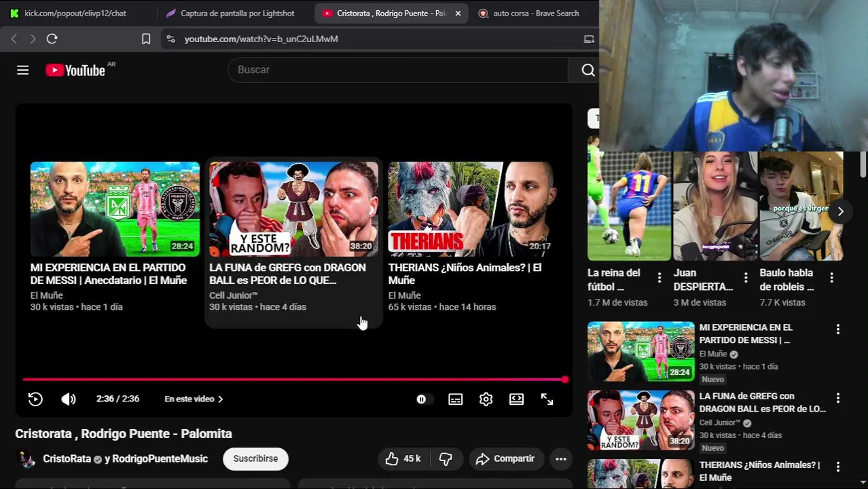Open more actions ellipsis below the video
This screenshot has height=489, width=868.
[561, 459]
